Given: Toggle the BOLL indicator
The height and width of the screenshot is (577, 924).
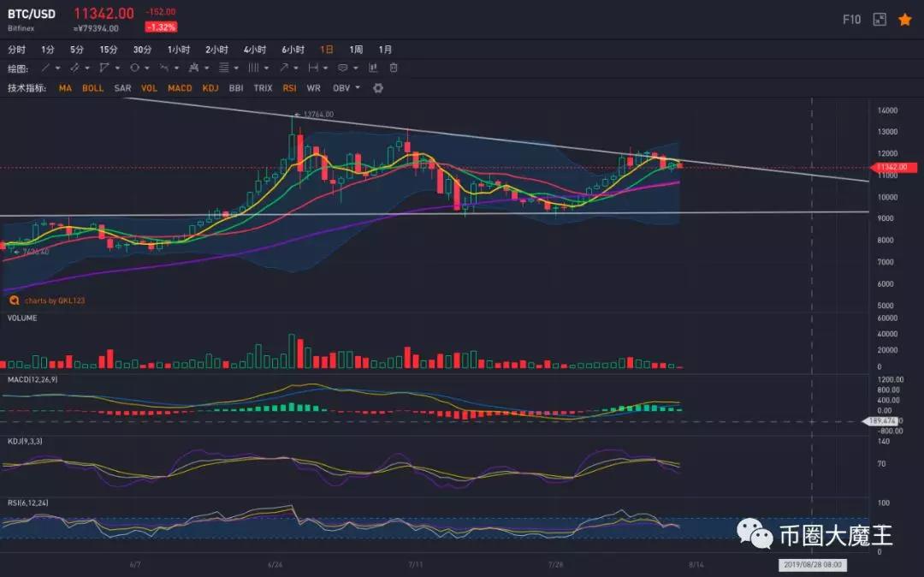Looking at the screenshot, I should 92,88.
